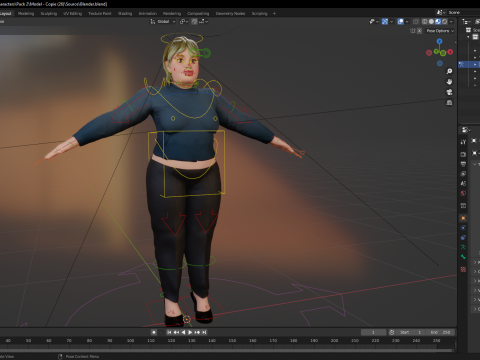Open the outliner display mode dropdown
The height and width of the screenshot is (360, 480).
pyautogui.click(x=466, y=21)
